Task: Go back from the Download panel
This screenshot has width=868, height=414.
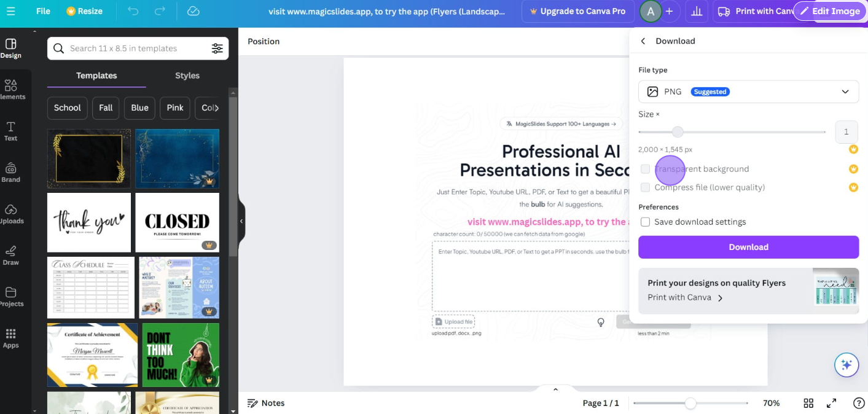Action: 643,41
